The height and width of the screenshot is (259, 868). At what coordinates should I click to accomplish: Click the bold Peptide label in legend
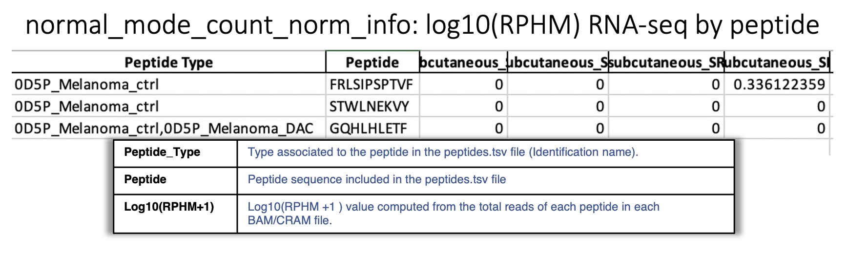145,179
